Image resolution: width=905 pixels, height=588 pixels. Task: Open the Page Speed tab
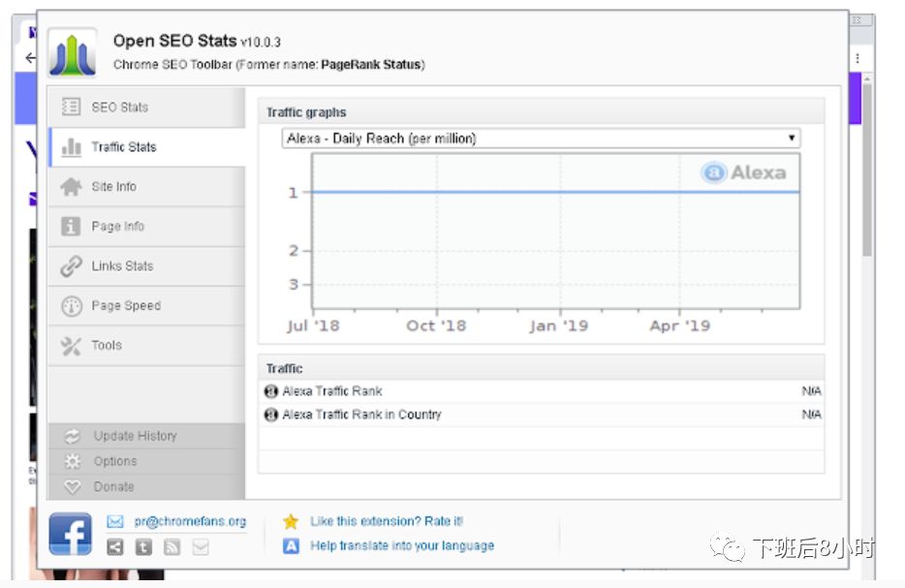coord(146,306)
